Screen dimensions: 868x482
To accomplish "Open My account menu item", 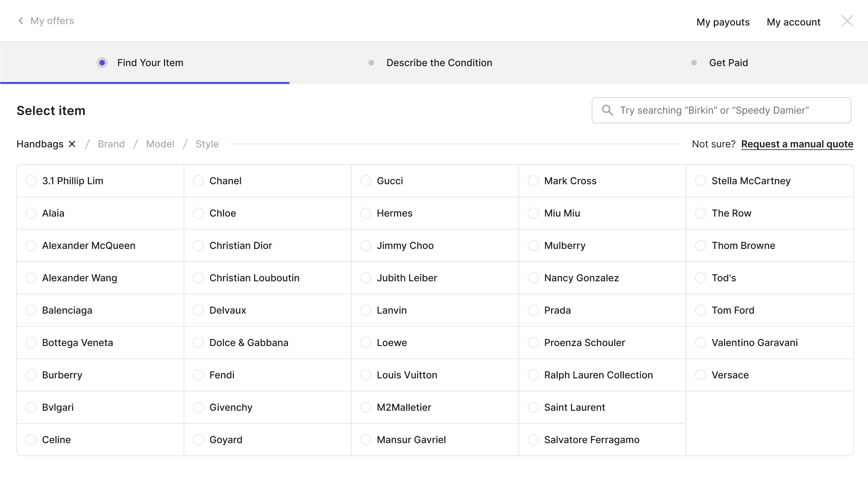I will tap(793, 22).
